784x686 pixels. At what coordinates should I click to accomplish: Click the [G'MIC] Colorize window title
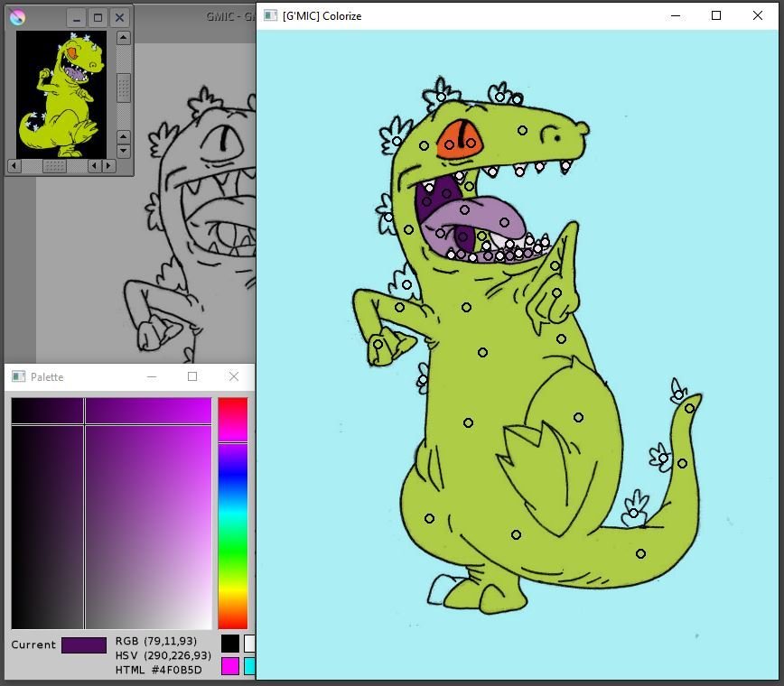[322, 16]
